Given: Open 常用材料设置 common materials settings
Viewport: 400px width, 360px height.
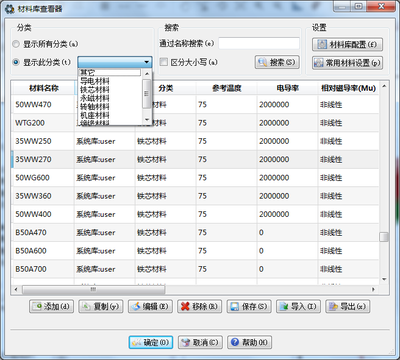Looking at the screenshot, I should (x=347, y=63).
